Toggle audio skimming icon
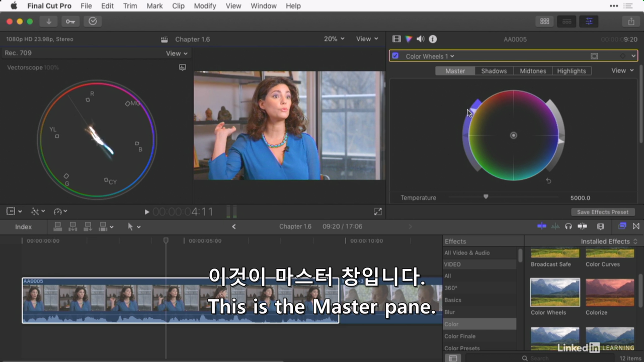The height and width of the screenshot is (362, 644). 555,226
